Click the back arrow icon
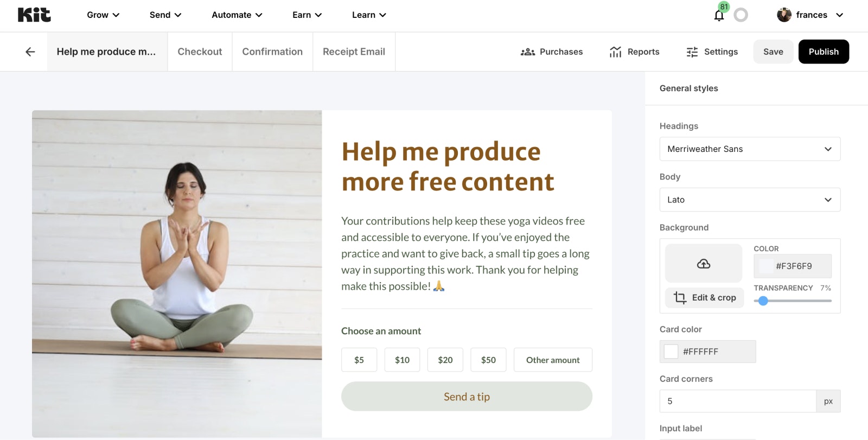 tap(30, 52)
